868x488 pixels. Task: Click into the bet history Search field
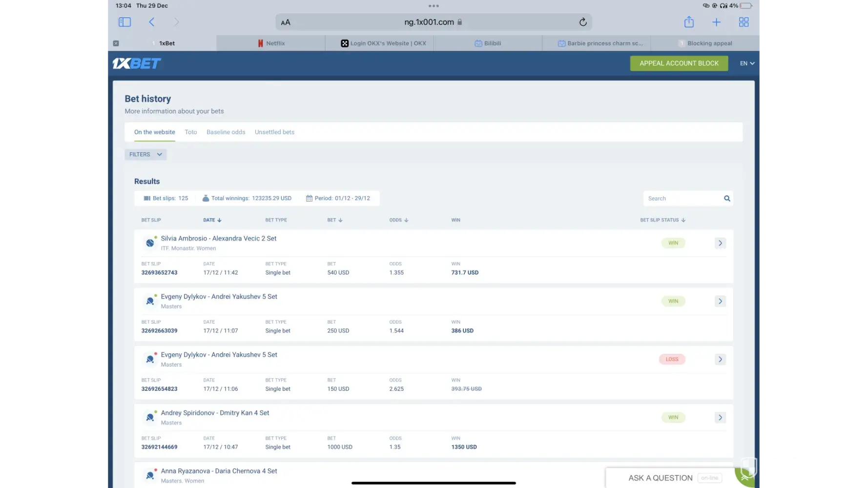click(x=682, y=198)
